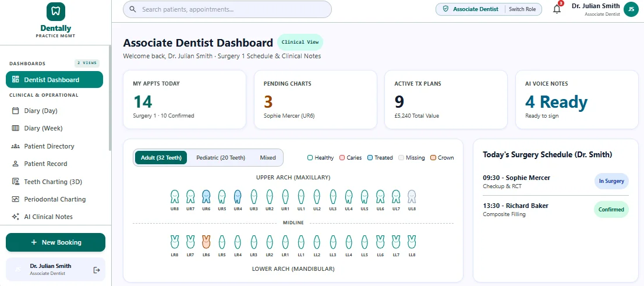Select tooth LL6 on lower arch
Image resolution: width=644 pixels, height=286 pixels.
pos(380,242)
